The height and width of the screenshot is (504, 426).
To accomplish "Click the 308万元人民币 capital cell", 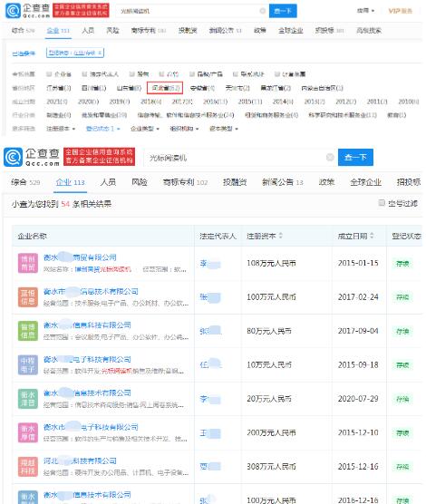I will (x=271, y=467).
